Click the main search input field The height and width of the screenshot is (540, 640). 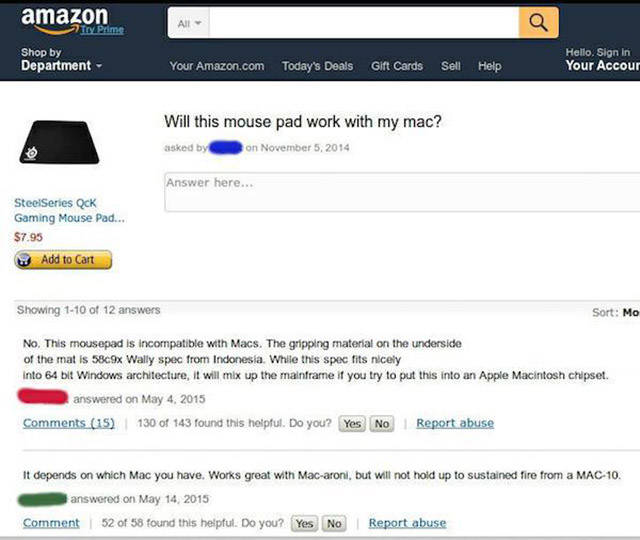click(x=365, y=21)
